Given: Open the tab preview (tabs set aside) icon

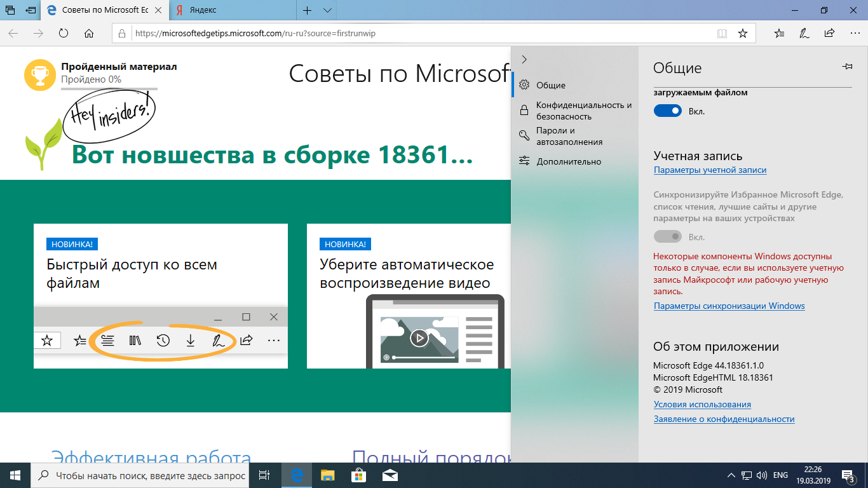Looking at the screenshot, I should coord(10,10).
